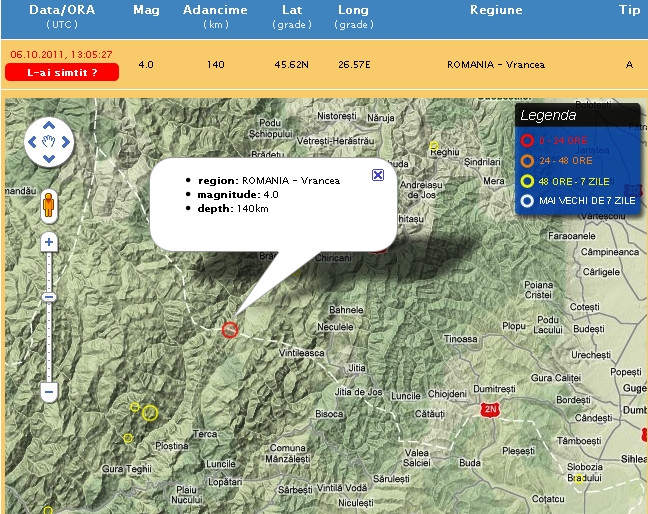Click the orange 24 - 48 ORE legend circle
648x514 pixels.
click(x=527, y=161)
